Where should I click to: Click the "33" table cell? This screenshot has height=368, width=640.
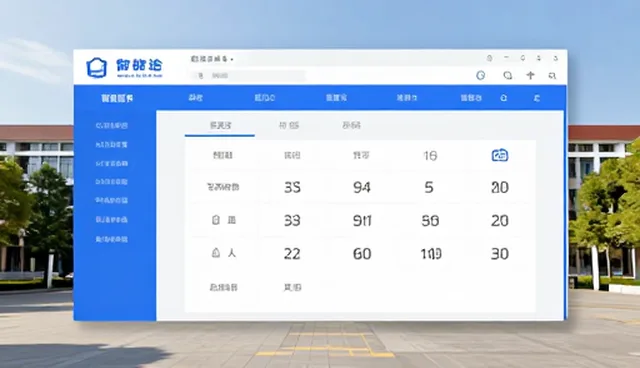click(x=292, y=221)
